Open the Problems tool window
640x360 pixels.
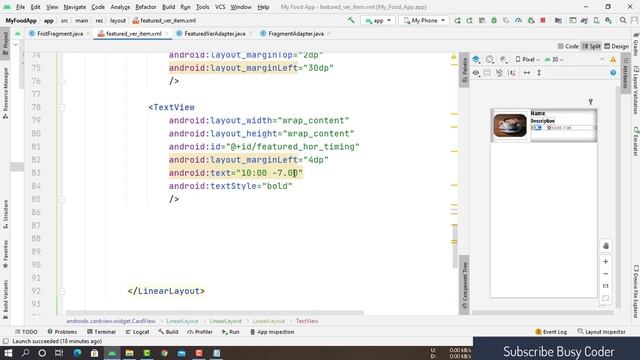point(62,332)
